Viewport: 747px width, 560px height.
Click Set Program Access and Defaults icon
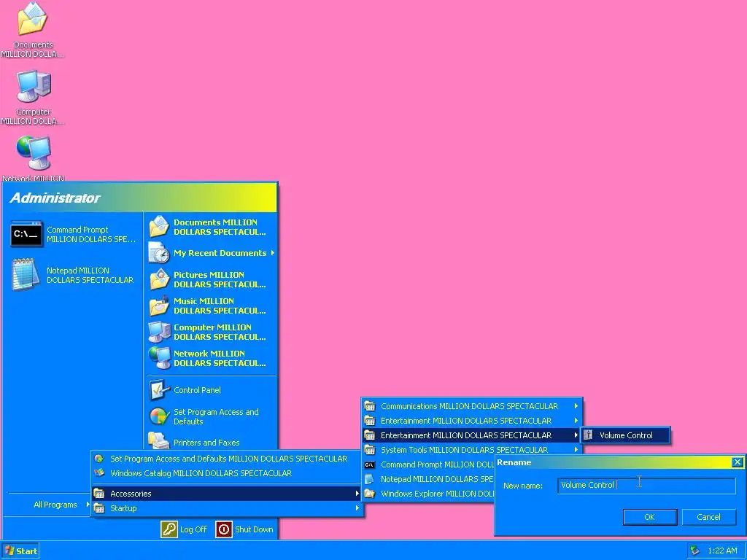(159, 416)
